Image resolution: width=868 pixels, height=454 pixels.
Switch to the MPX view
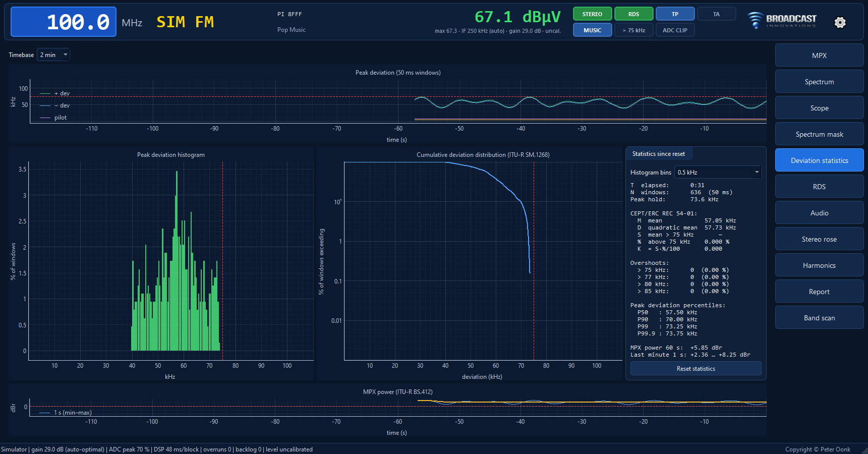[x=819, y=55]
